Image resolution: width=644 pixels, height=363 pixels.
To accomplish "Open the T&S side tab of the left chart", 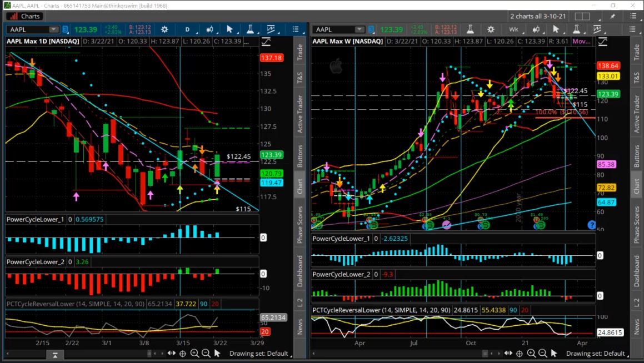I will click(300, 78).
